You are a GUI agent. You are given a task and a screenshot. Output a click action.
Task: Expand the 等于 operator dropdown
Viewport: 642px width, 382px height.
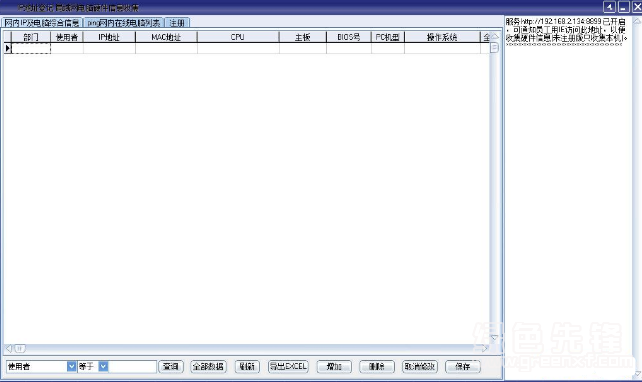103,366
